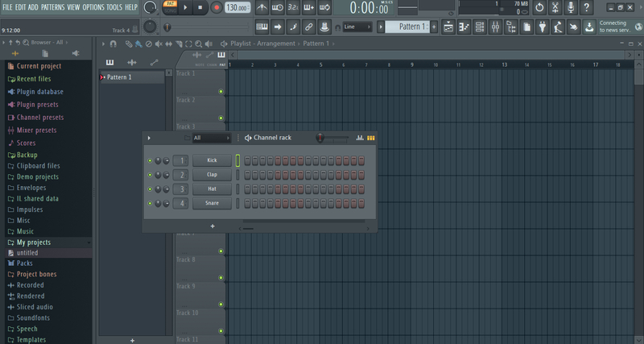
Task: Toggle step sequencer view icon in Channel rack
Action: [371, 138]
